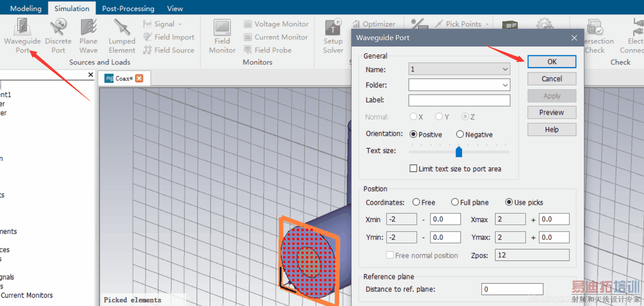
Task: Close the navigation tree panel
Action: click(x=91, y=75)
